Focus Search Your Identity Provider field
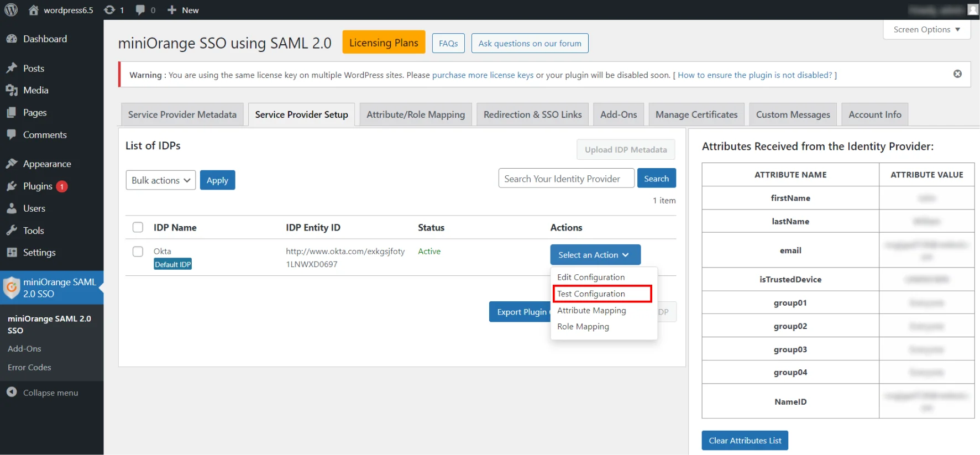The width and height of the screenshot is (980, 455). click(566, 179)
